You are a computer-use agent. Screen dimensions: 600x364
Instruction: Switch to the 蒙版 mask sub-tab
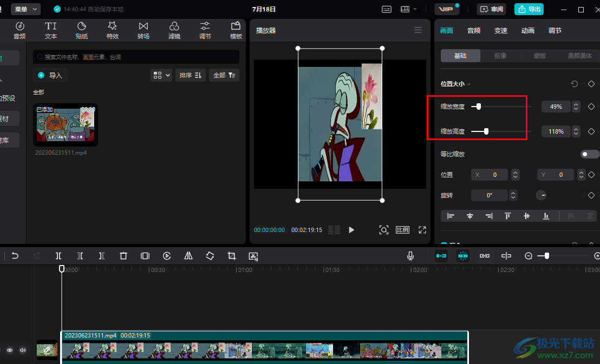coord(539,56)
